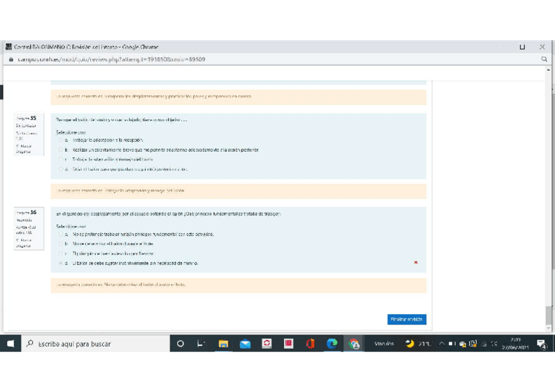555x392 pixels.
Task: Open the notification center icon
Action: click(541, 344)
